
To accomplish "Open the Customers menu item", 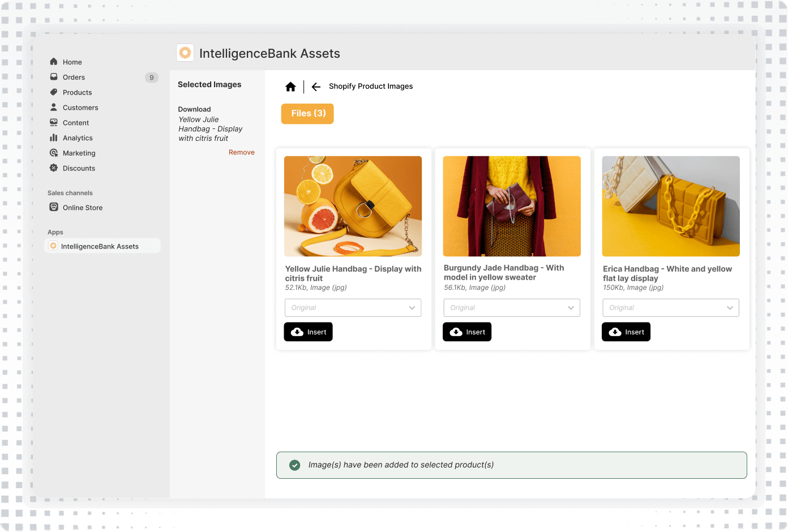I will 80,108.
